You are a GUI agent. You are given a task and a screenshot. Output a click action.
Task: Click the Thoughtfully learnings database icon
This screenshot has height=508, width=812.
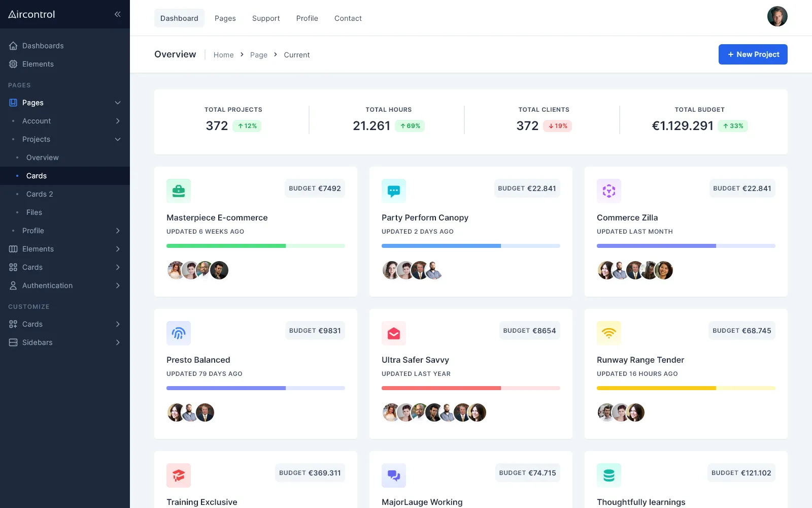609,475
